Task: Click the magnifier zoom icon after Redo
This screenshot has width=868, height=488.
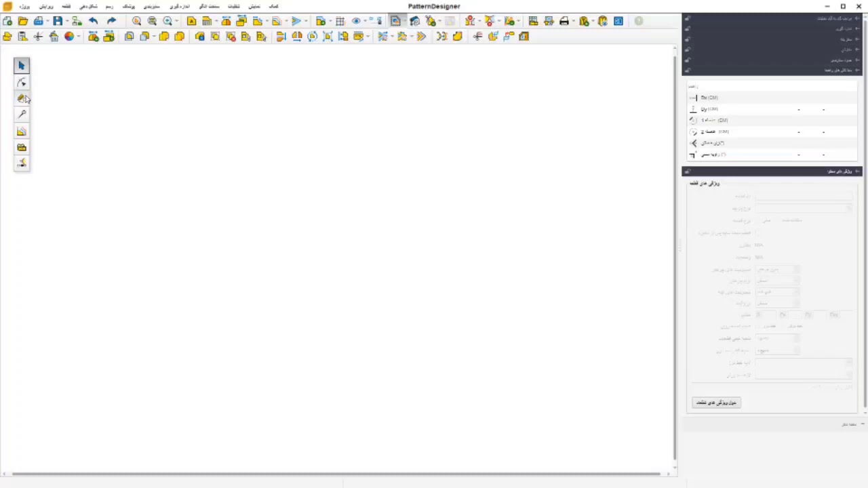Action: tap(136, 21)
